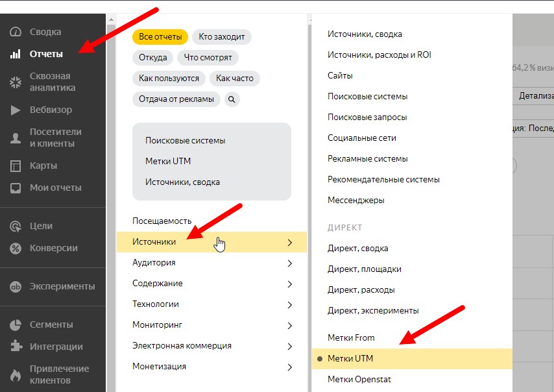Open recent report Поисковые системы
Image resolution: width=554 pixels, height=392 pixels.
(x=186, y=140)
